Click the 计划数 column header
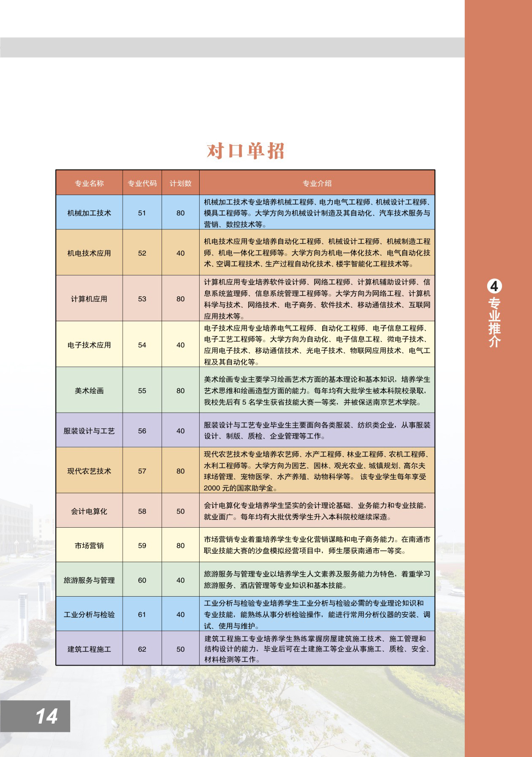The height and width of the screenshot is (757, 532). click(181, 183)
